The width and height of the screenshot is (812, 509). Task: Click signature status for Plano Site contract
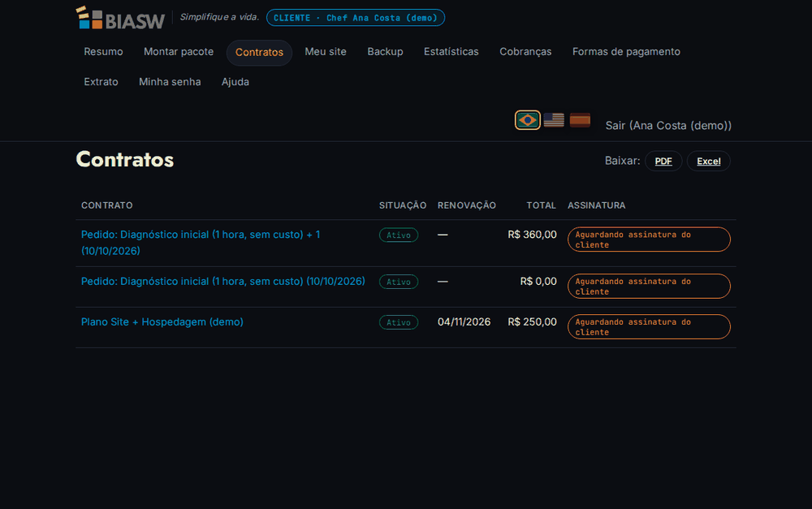(x=649, y=326)
